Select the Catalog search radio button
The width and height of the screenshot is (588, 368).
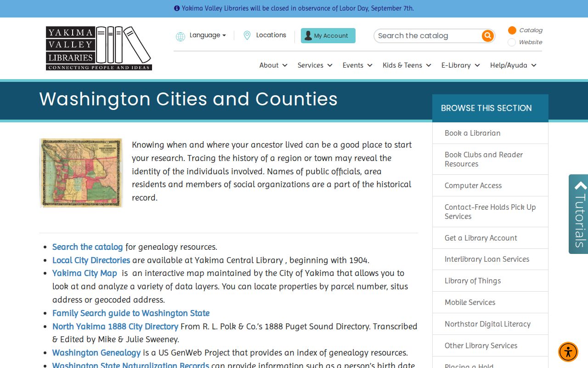(512, 30)
